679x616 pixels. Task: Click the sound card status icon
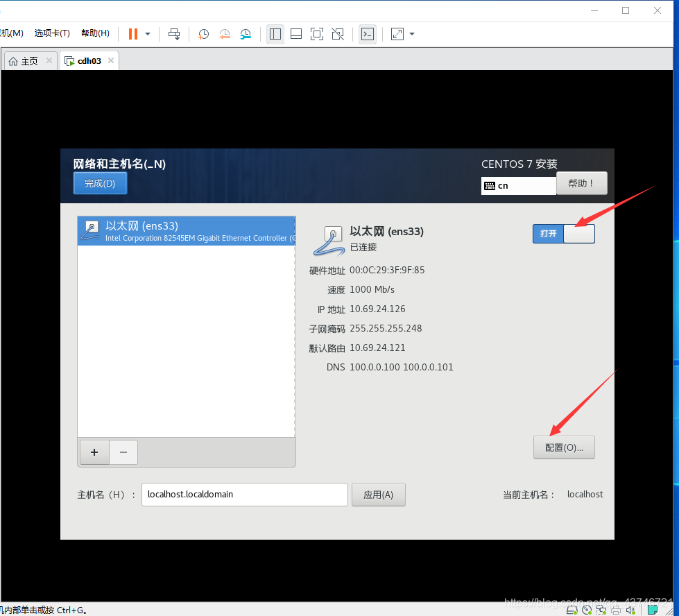point(630,610)
